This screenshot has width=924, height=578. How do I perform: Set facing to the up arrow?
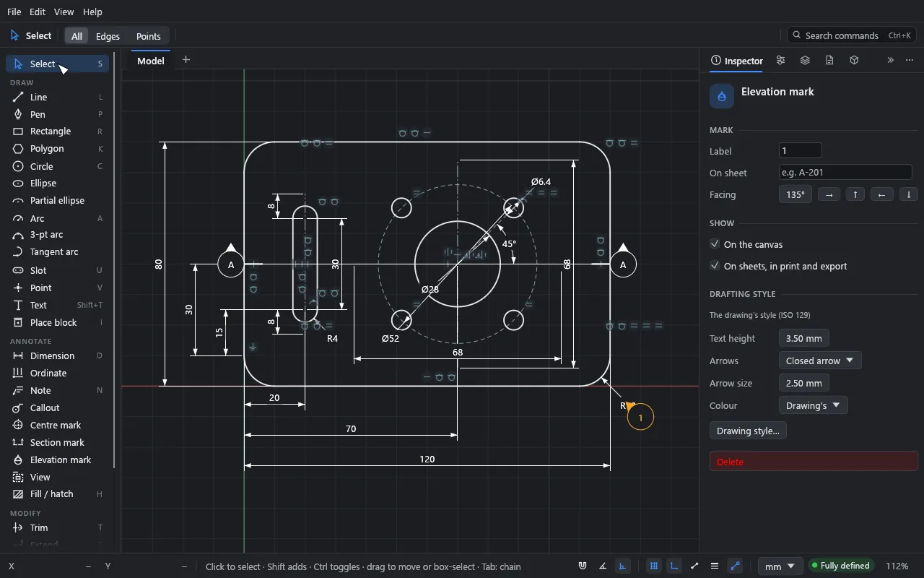[855, 194]
